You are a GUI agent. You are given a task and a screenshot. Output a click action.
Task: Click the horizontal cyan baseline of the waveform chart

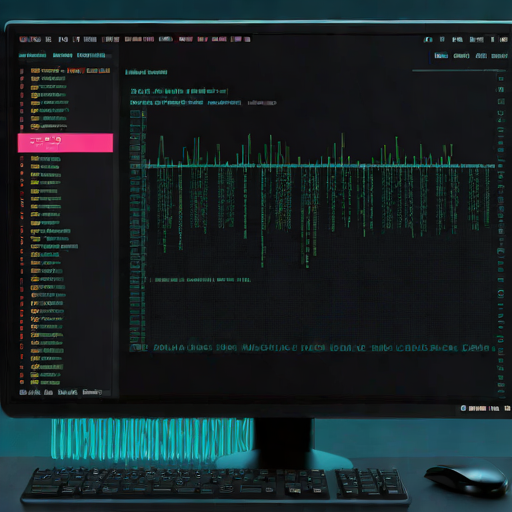tap(320, 165)
